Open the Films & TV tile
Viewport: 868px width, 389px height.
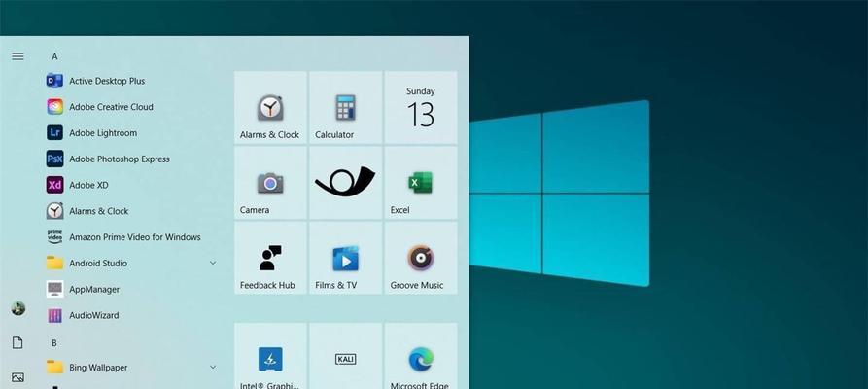pos(345,259)
